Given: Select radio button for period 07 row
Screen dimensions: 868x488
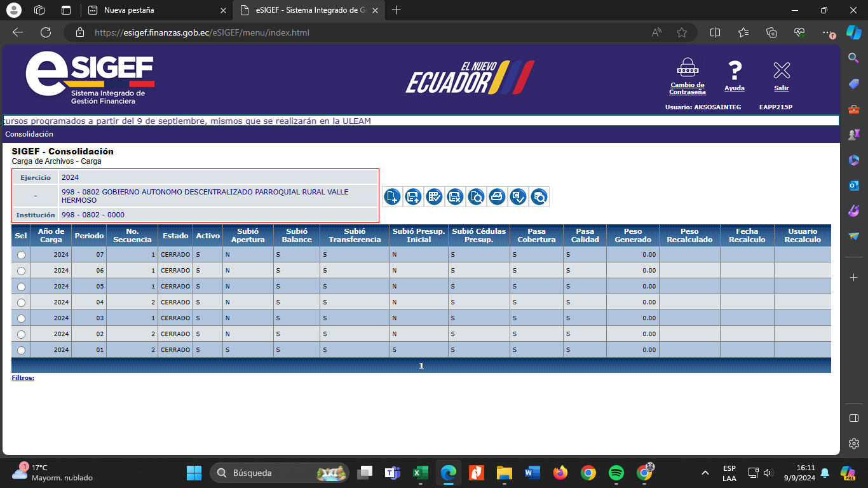Looking at the screenshot, I should (x=21, y=255).
